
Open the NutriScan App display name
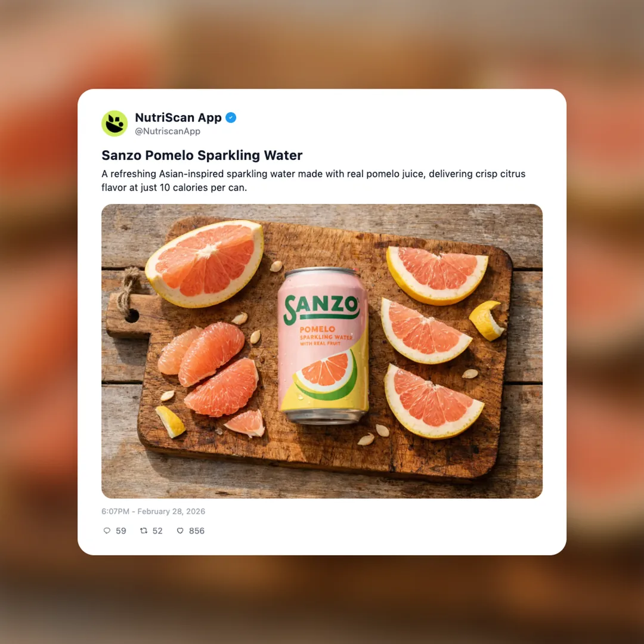tap(178, 117)
